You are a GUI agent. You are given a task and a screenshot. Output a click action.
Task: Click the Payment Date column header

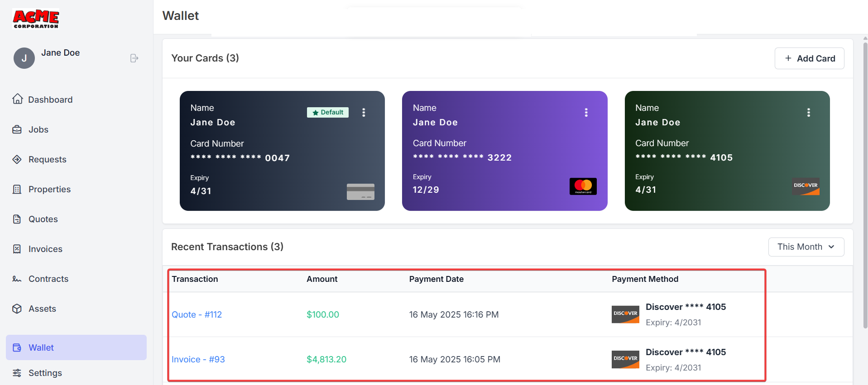tap(436, 279)
